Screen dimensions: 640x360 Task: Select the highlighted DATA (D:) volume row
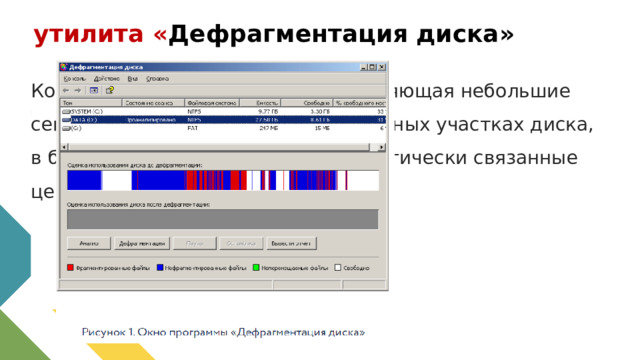pos(223,120)
